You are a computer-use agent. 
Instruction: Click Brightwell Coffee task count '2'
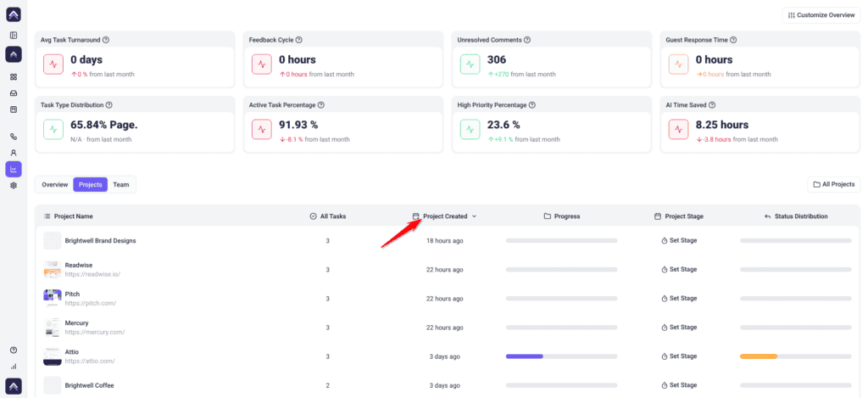(x=328, y=385)
